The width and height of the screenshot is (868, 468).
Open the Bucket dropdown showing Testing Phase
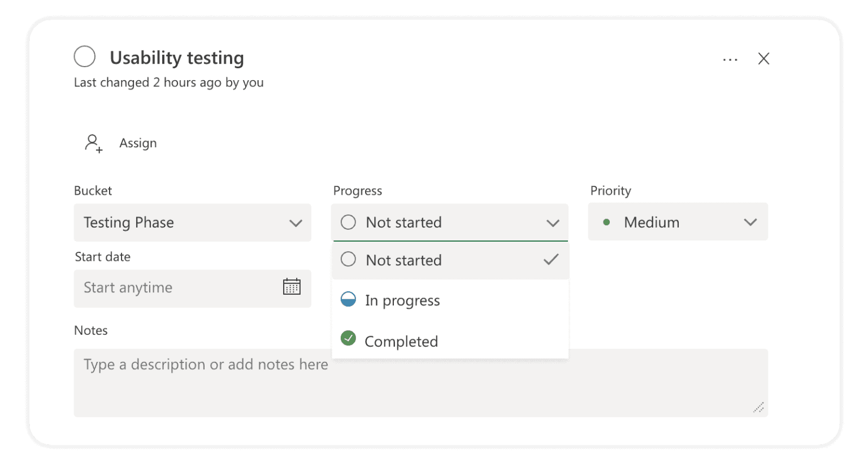coord(192,222)
